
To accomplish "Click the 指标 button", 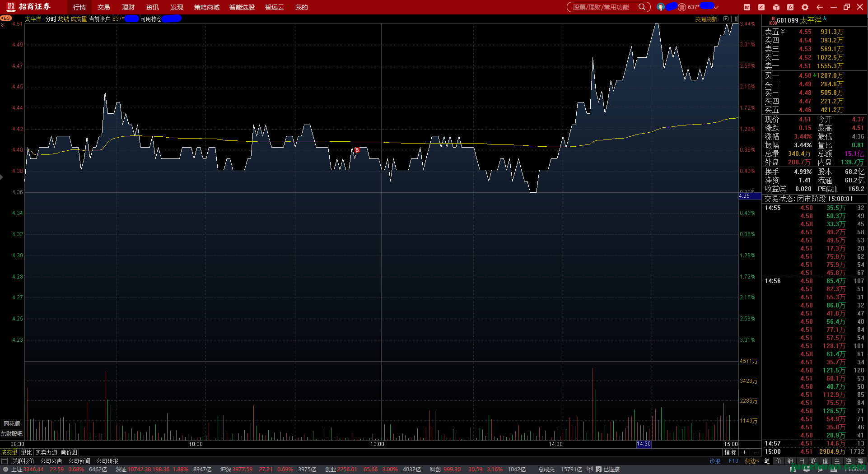I will point(730,452).
